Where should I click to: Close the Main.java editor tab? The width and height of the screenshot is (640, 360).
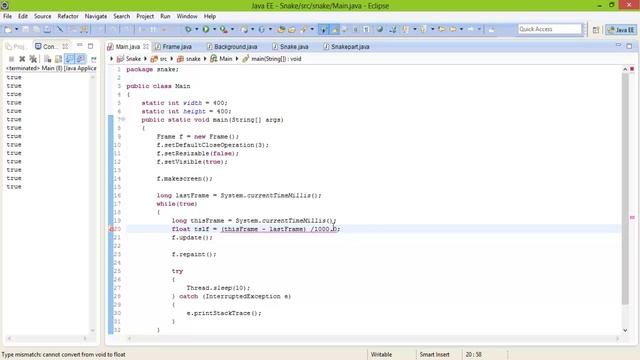point(146,47)
